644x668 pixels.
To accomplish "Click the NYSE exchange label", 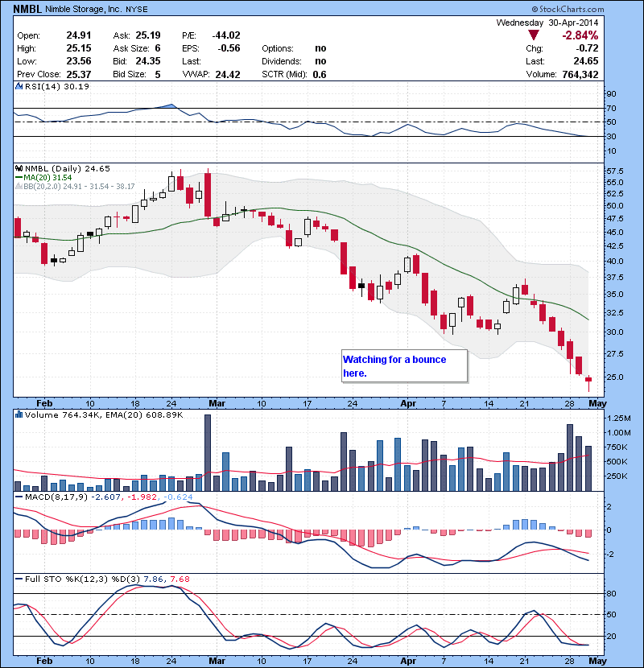I will point(136,10).
